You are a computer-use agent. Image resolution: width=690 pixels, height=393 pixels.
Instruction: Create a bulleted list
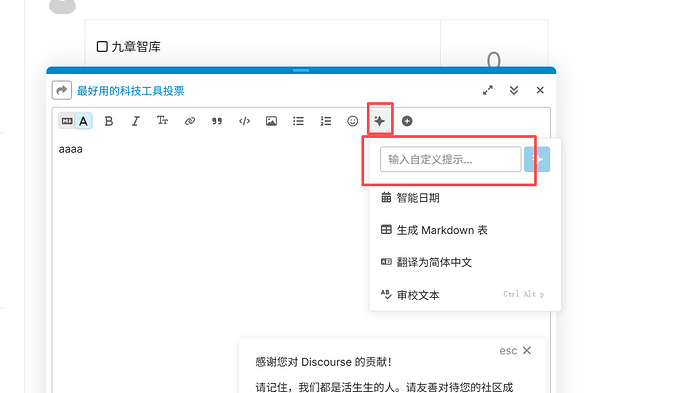(x=298, y=121)
